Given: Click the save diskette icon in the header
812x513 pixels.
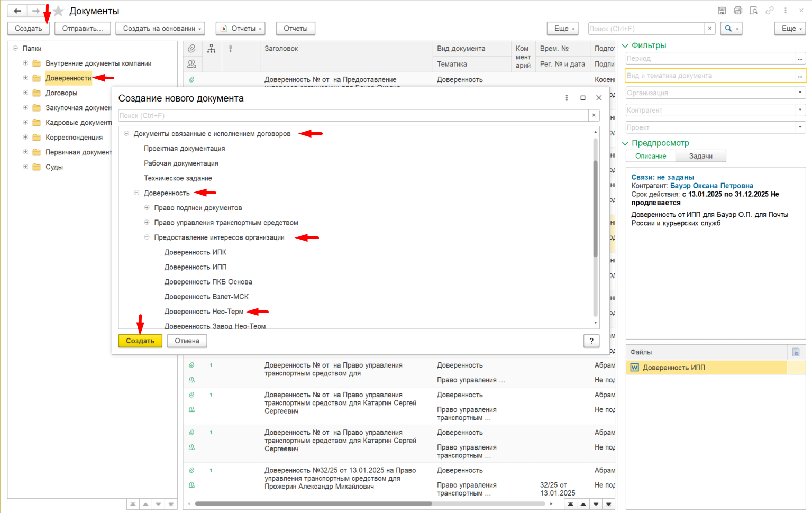Looking at the screenshot, I should pyautogui.click(x=722, y=11).
